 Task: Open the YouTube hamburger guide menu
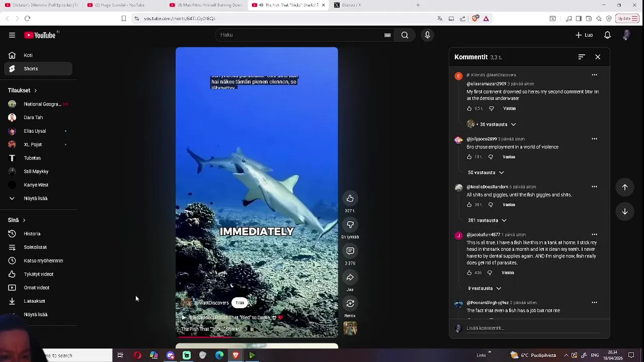pos(12,35)
